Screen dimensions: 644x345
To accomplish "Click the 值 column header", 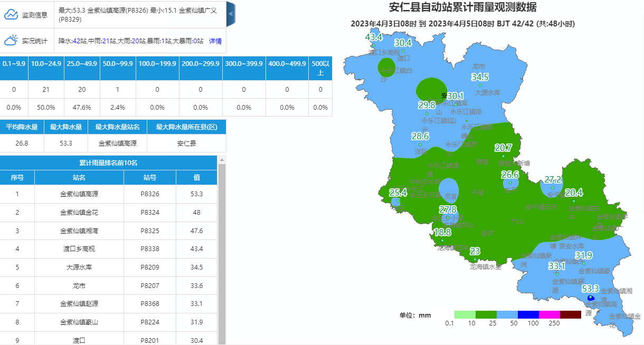I will pos(197,178).
